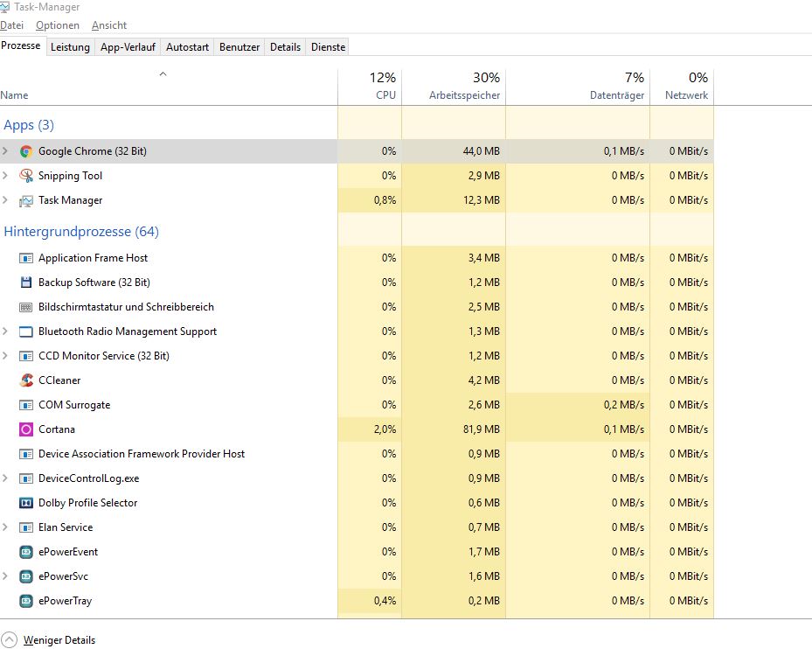The width and height of the screenshot is (812, 649).
Task: Click the Google Chrome icon in process list
Action: (26, 151)
